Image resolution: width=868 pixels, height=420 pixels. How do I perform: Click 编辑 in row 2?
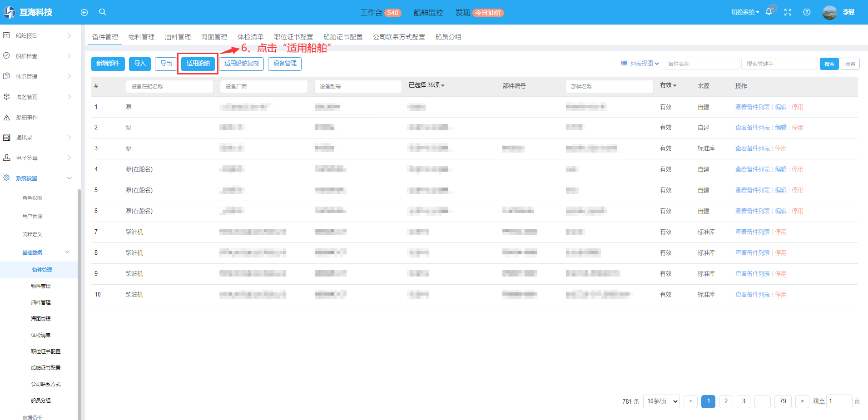point(781,128)
